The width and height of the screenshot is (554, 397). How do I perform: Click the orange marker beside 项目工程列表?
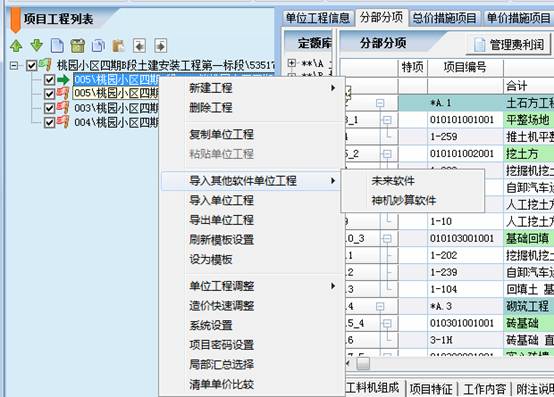click(15, 20)
